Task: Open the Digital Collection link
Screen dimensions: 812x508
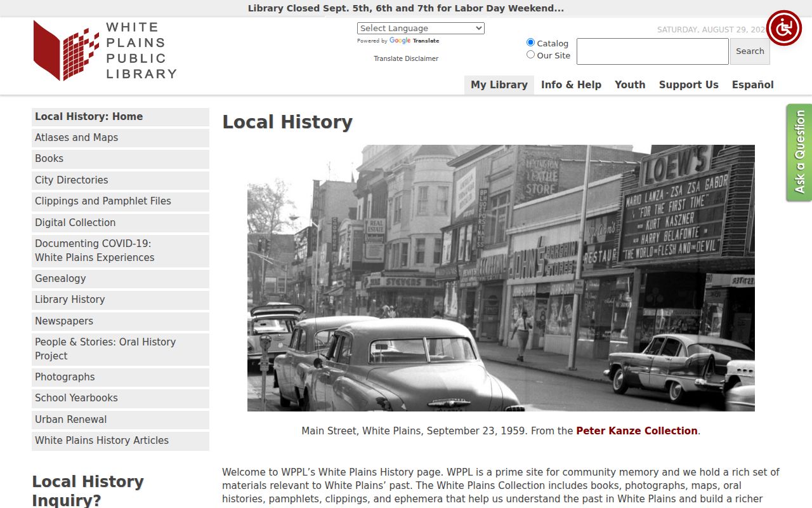Action: coord(121,223)
